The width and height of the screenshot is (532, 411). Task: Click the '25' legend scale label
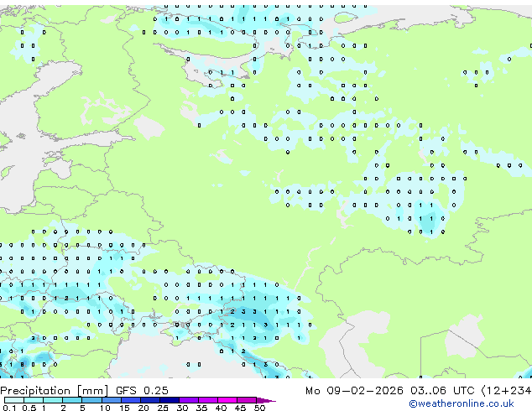(x=163, y=408)
